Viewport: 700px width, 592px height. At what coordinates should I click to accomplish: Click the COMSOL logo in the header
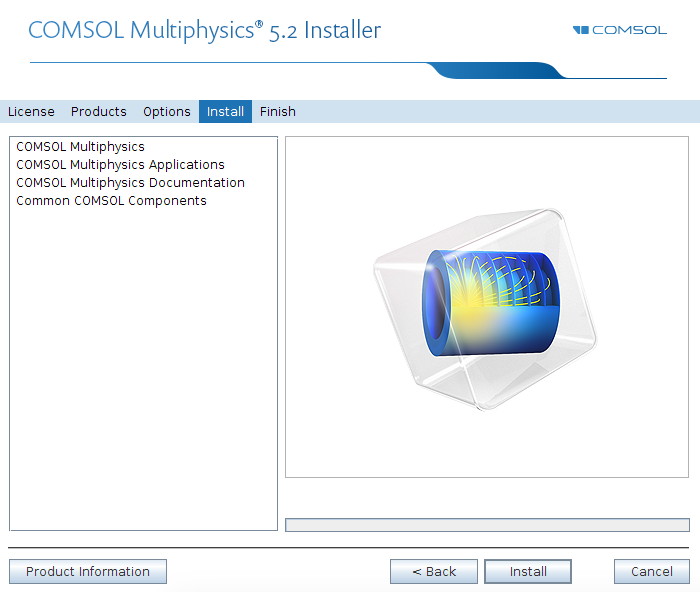619,30
